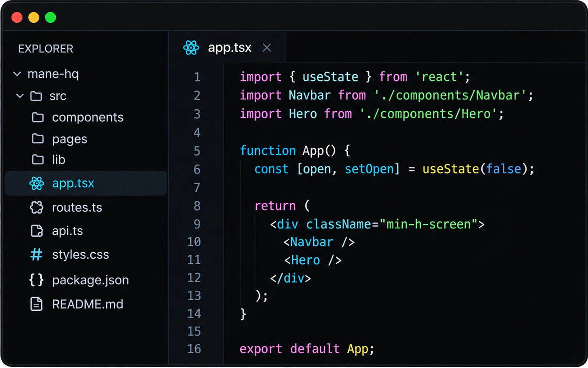
Task: Select app.tsx in the file explorer
Action: tap(86, 183)
